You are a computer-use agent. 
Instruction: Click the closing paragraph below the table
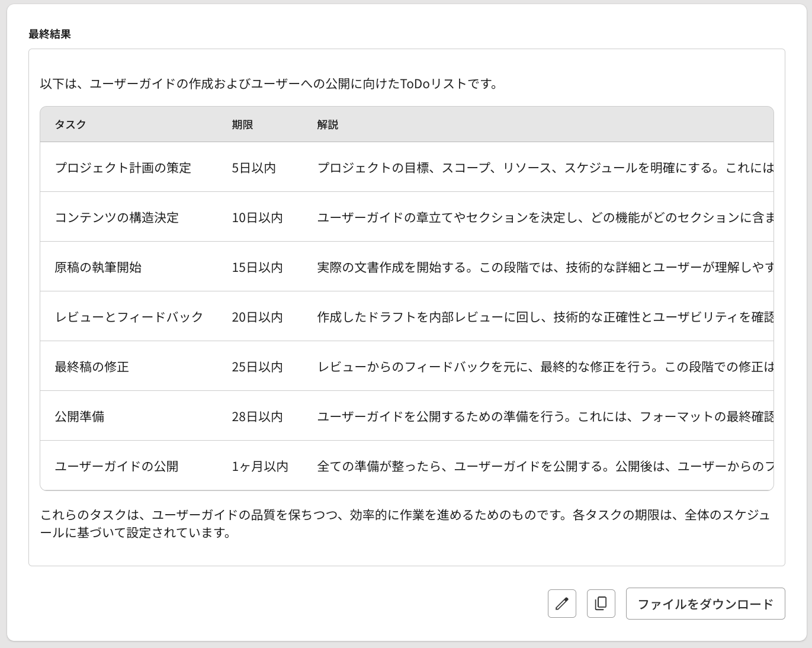[x=405, y=524]
